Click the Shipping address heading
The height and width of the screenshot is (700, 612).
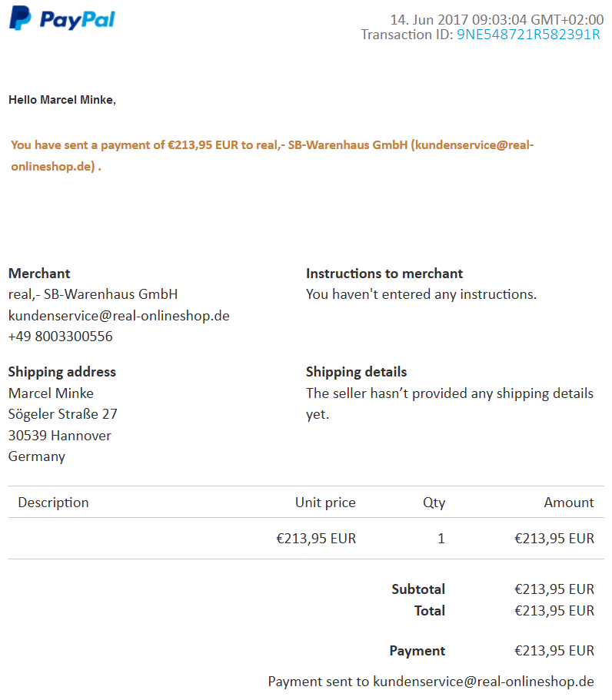point(62,372)
